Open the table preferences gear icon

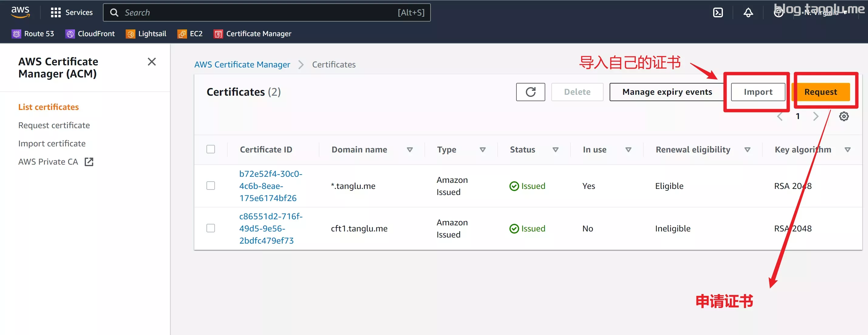[x=844, y=116]
